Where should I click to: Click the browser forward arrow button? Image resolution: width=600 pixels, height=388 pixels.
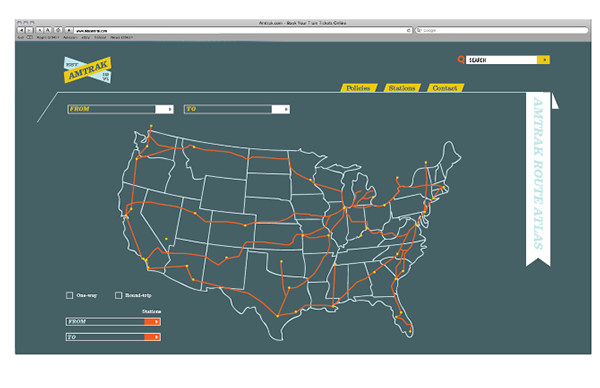click(29, 30)
